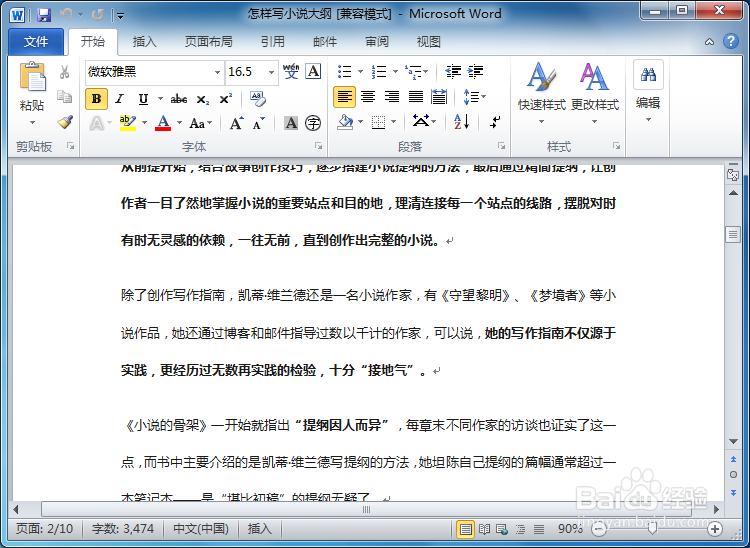Click the Increase Indent icon
The image size is (750, 548).
point(475,72)
